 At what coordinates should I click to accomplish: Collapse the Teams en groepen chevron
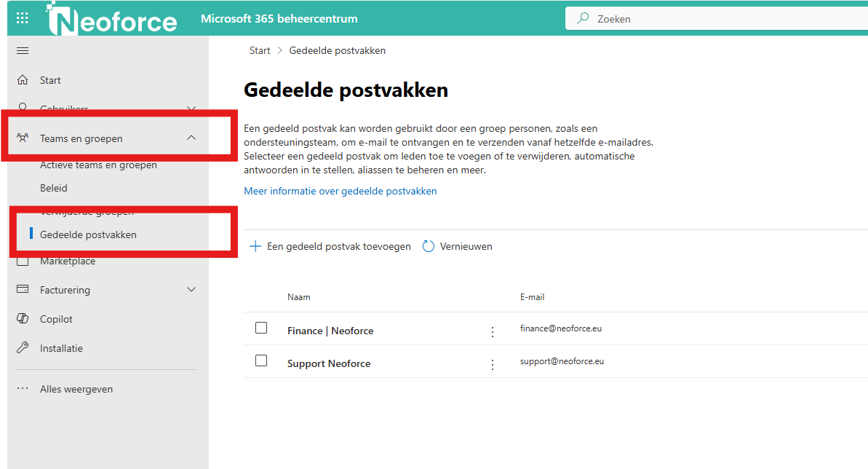click(x=191, y=138)
